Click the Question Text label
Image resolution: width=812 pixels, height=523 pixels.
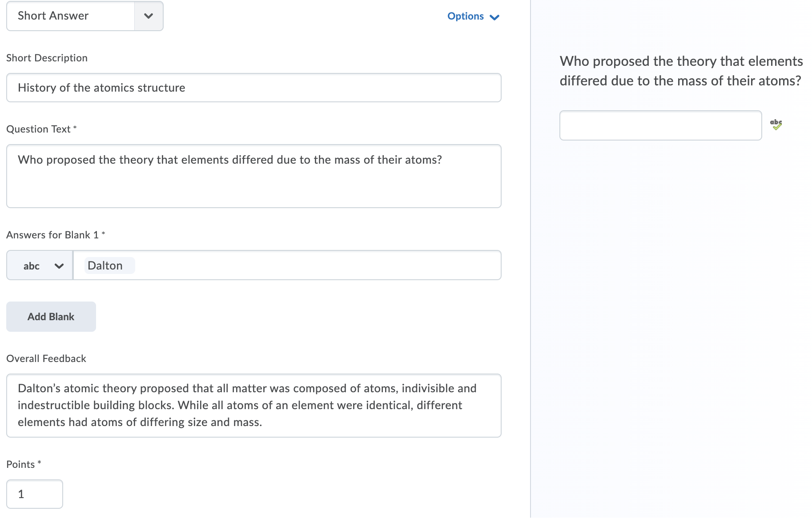(39, 129)
